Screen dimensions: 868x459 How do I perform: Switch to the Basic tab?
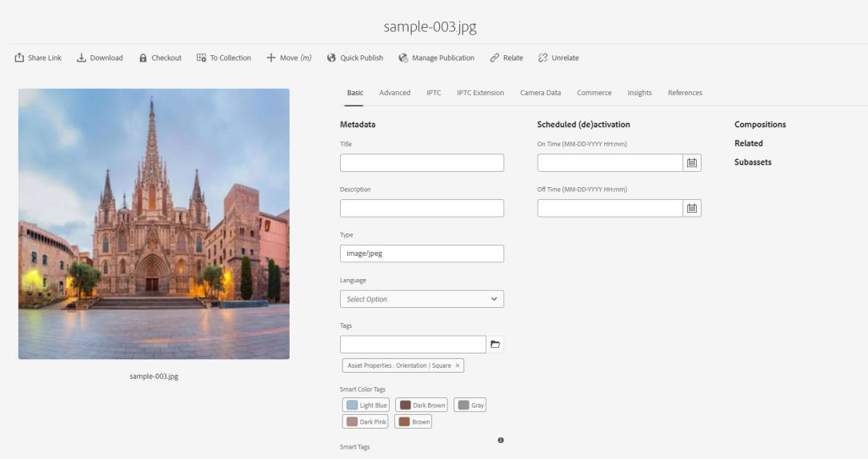(355, 93)
